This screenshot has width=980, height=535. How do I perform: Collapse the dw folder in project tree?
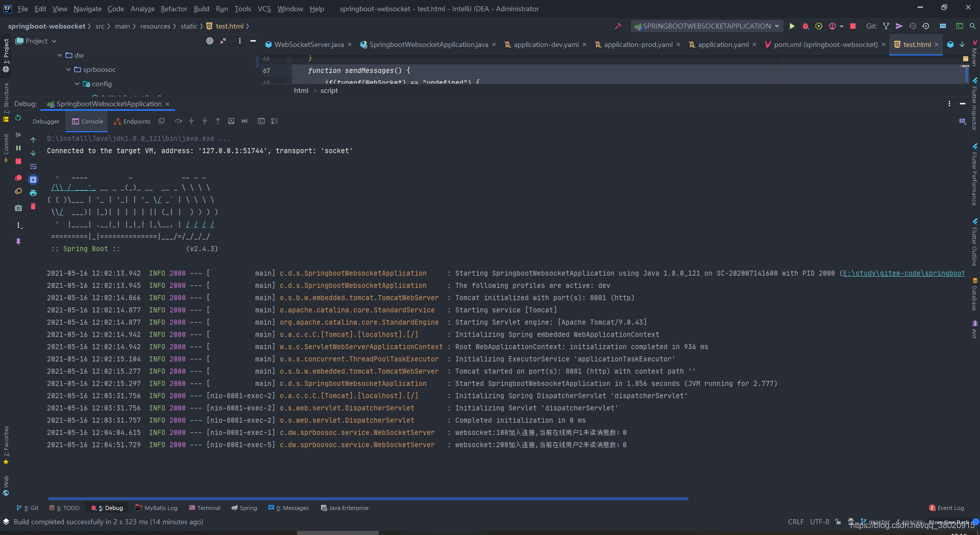[x=60, y=55]
